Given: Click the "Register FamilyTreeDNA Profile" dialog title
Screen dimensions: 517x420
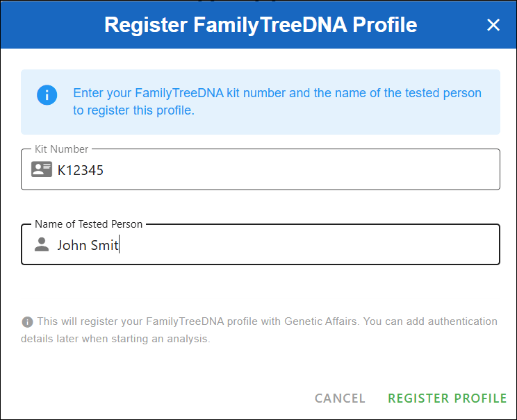Looking at the screenshot, I should (261, 25).
